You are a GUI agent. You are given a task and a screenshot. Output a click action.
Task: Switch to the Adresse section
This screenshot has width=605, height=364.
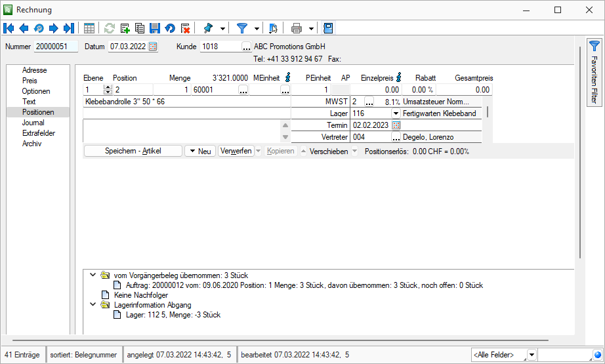coord(34,70)
